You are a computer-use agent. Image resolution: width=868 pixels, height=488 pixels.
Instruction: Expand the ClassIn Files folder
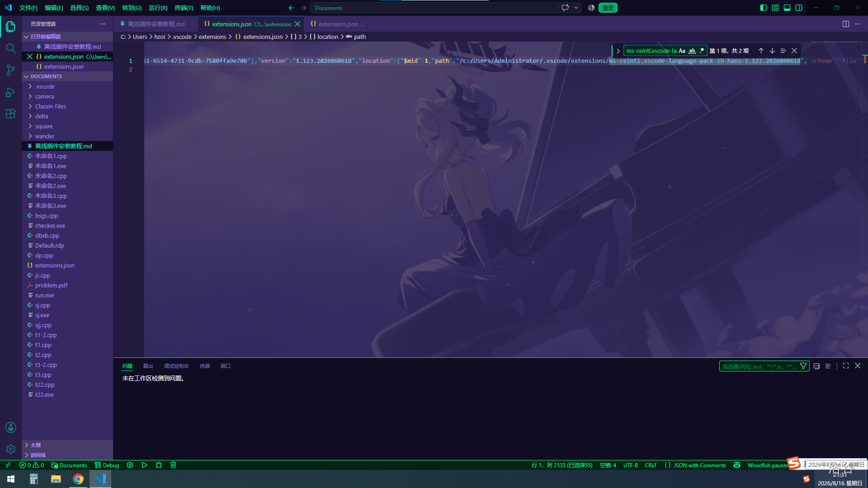coord(67,106)
